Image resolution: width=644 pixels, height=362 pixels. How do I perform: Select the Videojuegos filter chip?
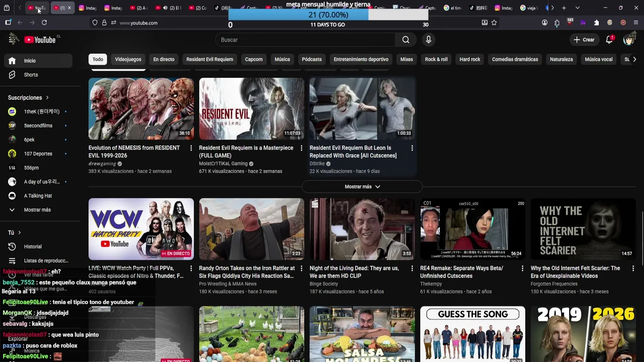[128, 59]
